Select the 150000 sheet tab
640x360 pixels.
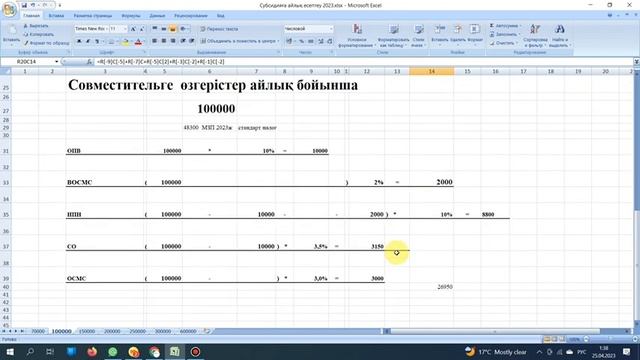tap(87, 331)
